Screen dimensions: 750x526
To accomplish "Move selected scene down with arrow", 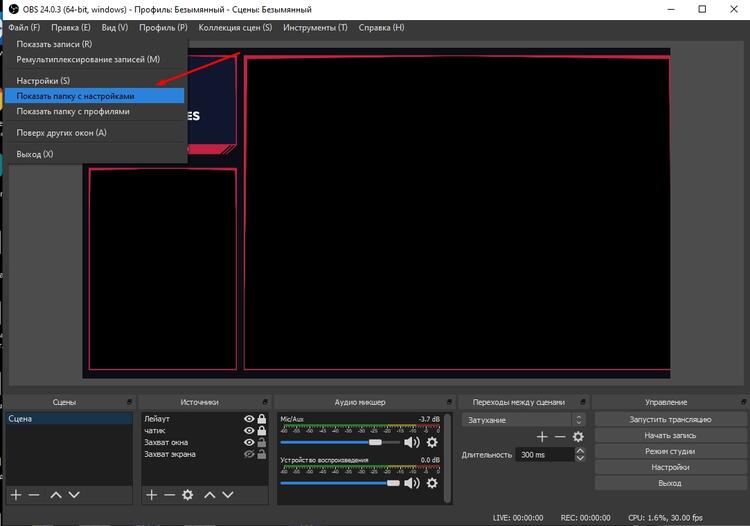I will (73, 495).
